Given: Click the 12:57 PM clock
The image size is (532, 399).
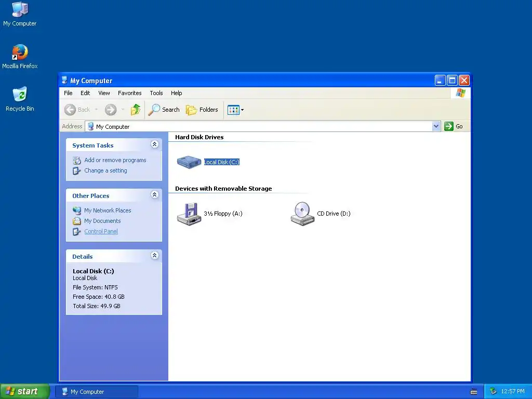Looking at the screenshot, I should click(x=513, y=391).
